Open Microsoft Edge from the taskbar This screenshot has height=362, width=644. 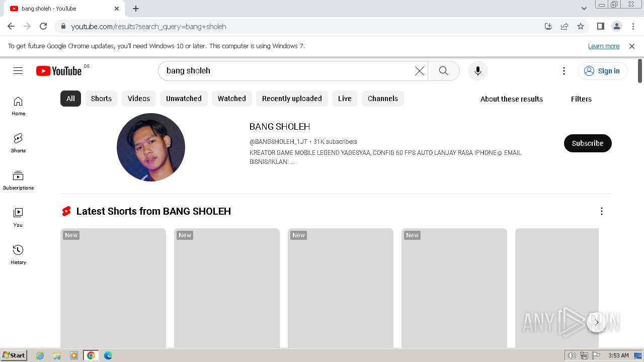click(108, 355)
